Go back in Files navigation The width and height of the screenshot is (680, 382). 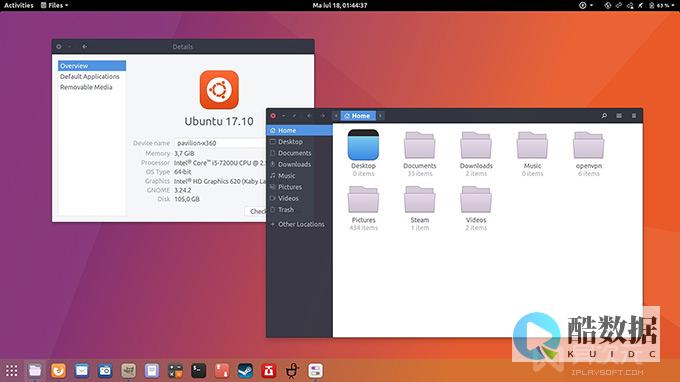[x=309, y=116]
